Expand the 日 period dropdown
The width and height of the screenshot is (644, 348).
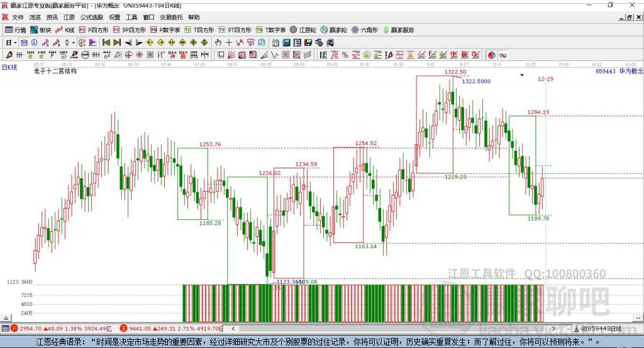[x=15, y=43]
